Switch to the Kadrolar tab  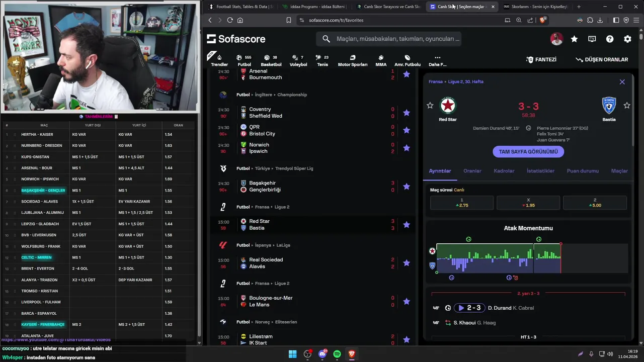[504, 171]
